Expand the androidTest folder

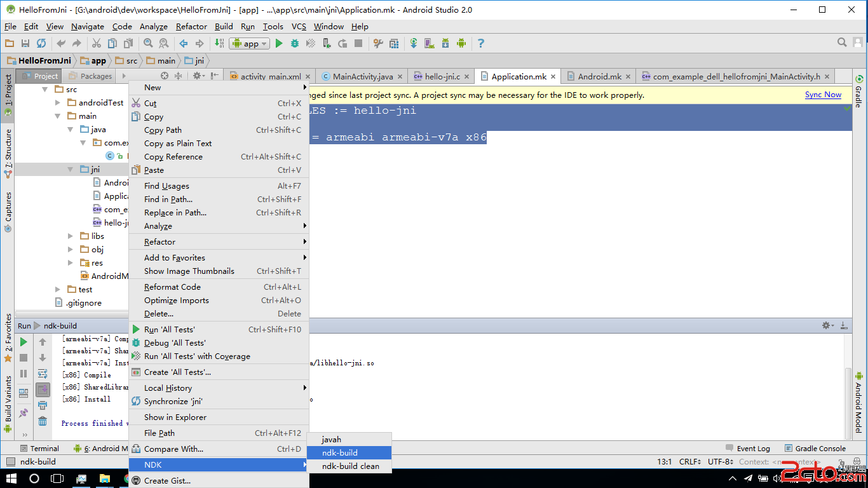58,103
